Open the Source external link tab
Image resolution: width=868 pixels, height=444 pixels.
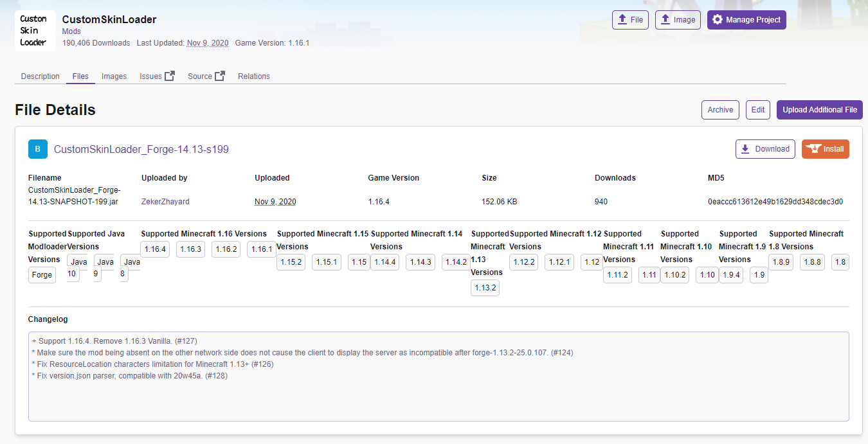click(206, 76)
